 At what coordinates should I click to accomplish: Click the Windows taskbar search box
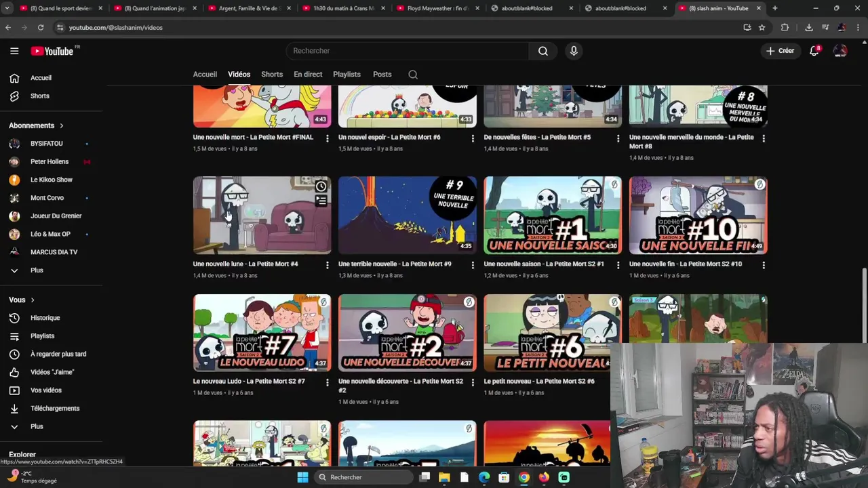coord(365,477)
